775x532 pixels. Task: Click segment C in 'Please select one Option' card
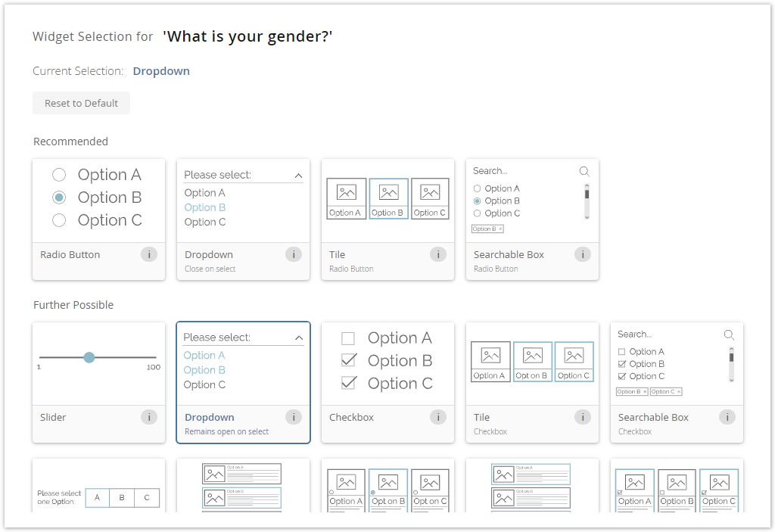[147, 498]
